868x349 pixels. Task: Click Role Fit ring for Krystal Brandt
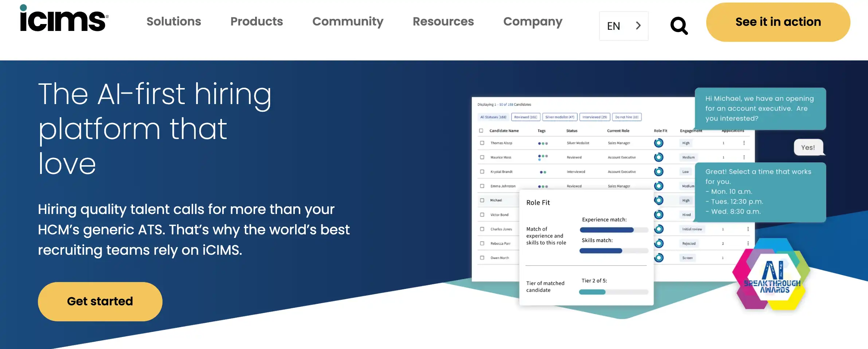point(658,171)
